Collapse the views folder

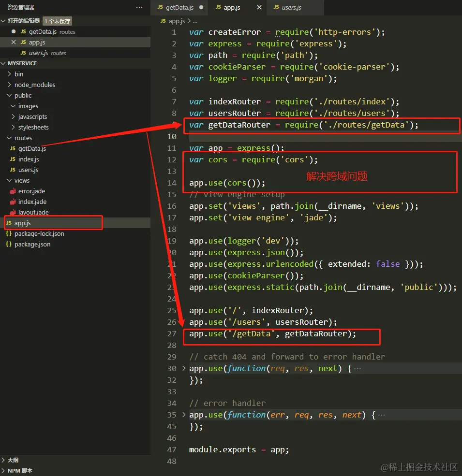click(9, 180)
